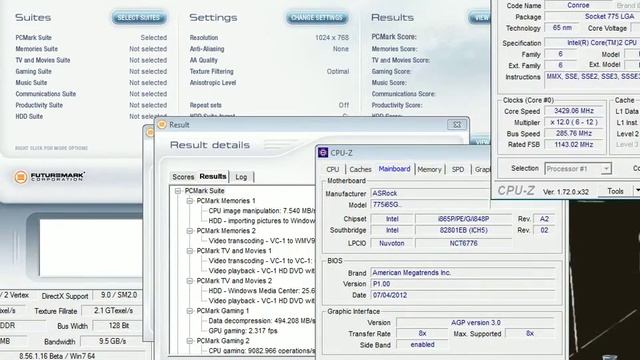The image size is (640, 360).
Task: Close the Result window
Action: [x=457, y=124]
